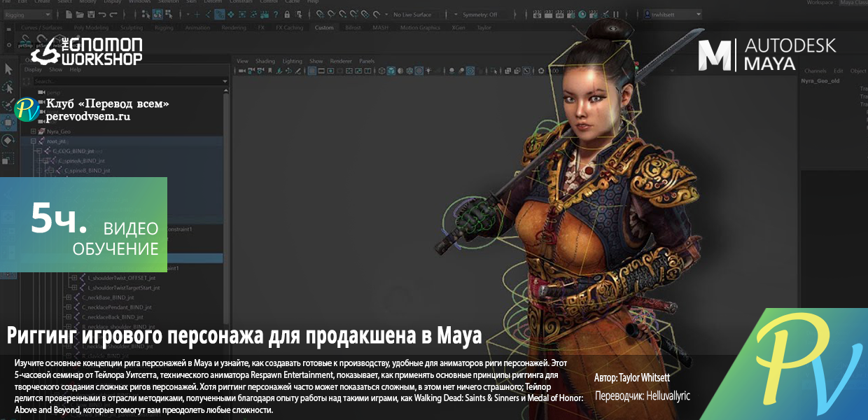This screenshot has width=868, height=420.
Task: Select by hierarchy mode icon
Action: click(146, 15)
